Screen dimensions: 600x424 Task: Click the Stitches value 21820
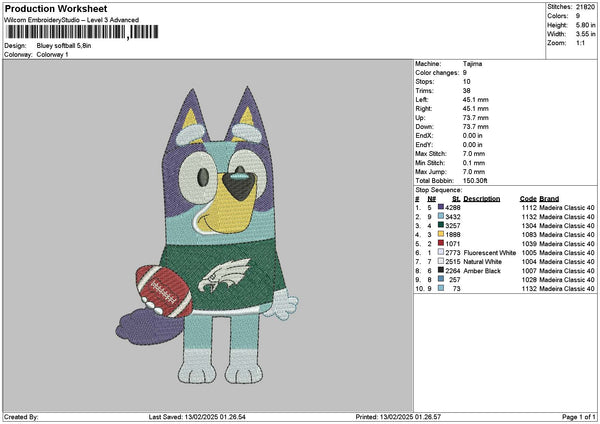tap(585, 7)
